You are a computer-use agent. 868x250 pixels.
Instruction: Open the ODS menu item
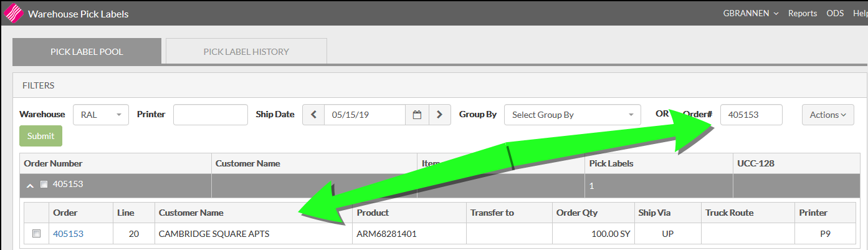(x=834, y=13)
